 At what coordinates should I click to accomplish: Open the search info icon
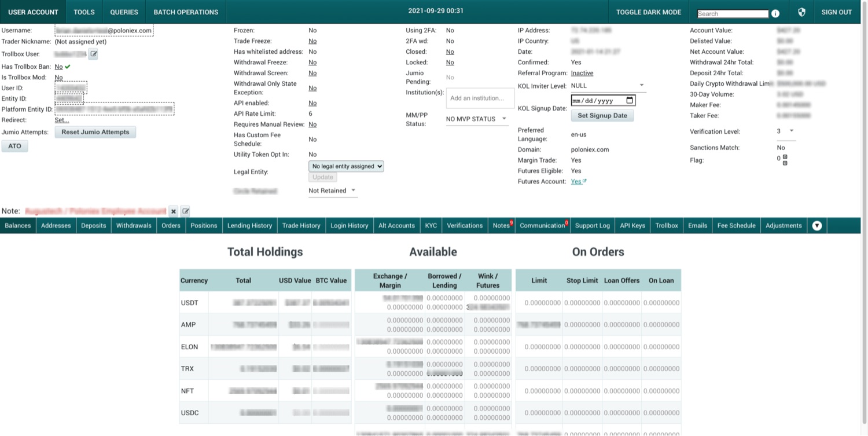[775, 13]
